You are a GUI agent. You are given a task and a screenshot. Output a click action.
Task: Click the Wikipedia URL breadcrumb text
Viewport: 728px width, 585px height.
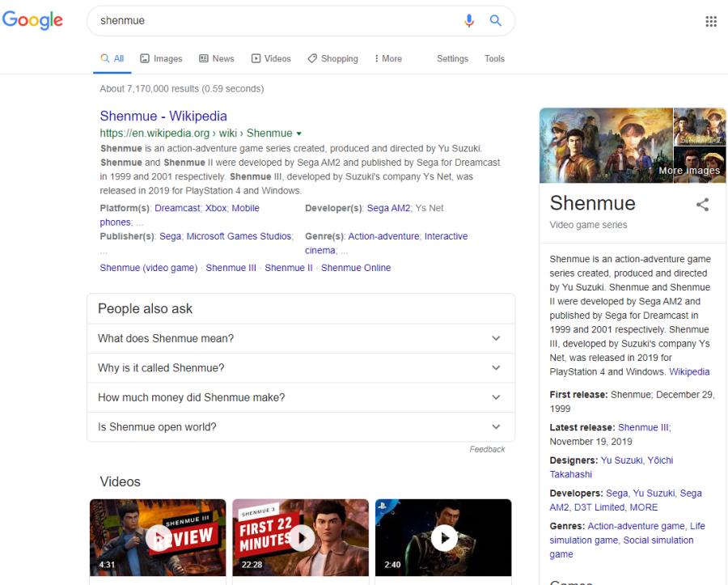196,134
